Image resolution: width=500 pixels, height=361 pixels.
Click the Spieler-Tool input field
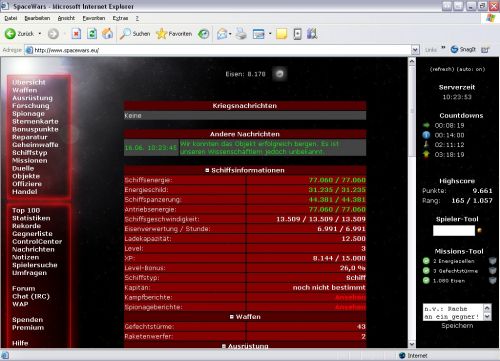tap(454, 230)
